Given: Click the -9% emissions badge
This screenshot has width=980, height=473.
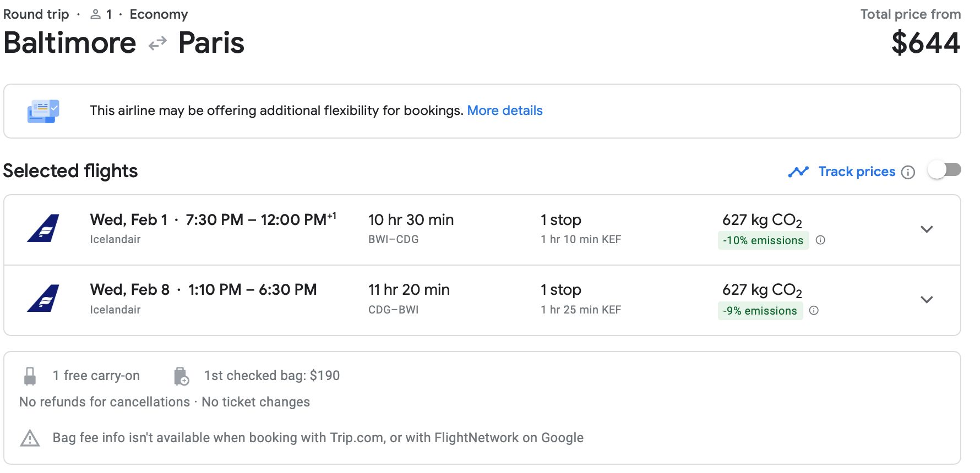Looking at the screenshot, I should 760,311.
